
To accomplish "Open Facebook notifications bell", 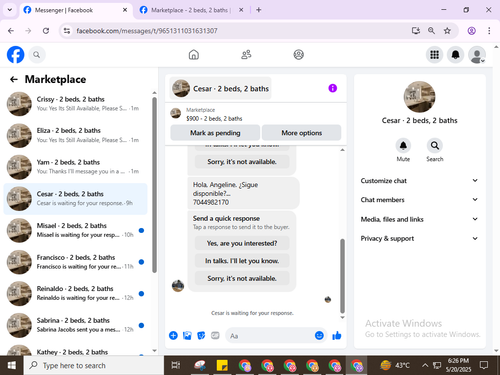I will (455, 55).
